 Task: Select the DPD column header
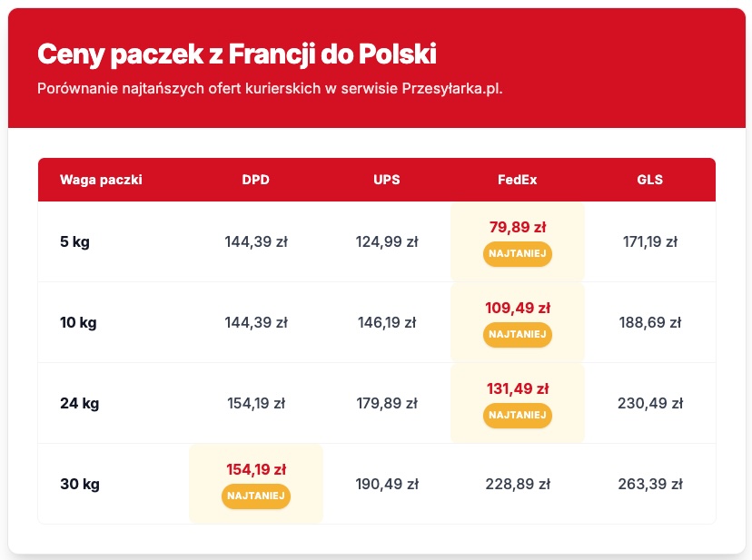click(x=255, y=180)
